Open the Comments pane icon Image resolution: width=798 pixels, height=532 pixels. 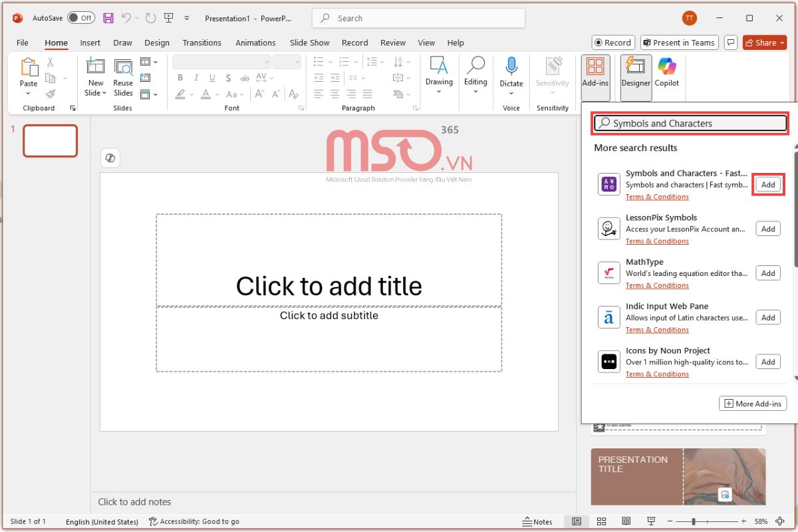[731, 43]
